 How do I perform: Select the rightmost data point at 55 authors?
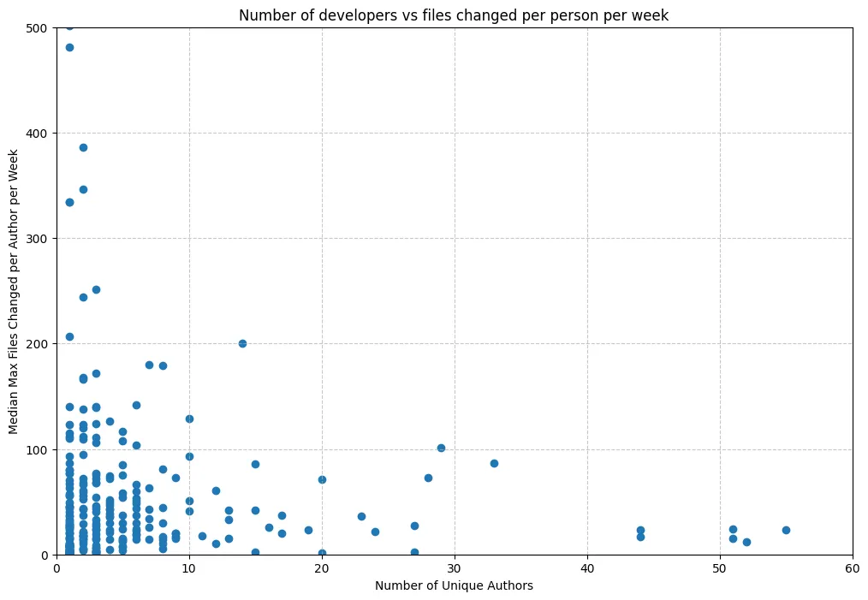[x=786, y=530]
